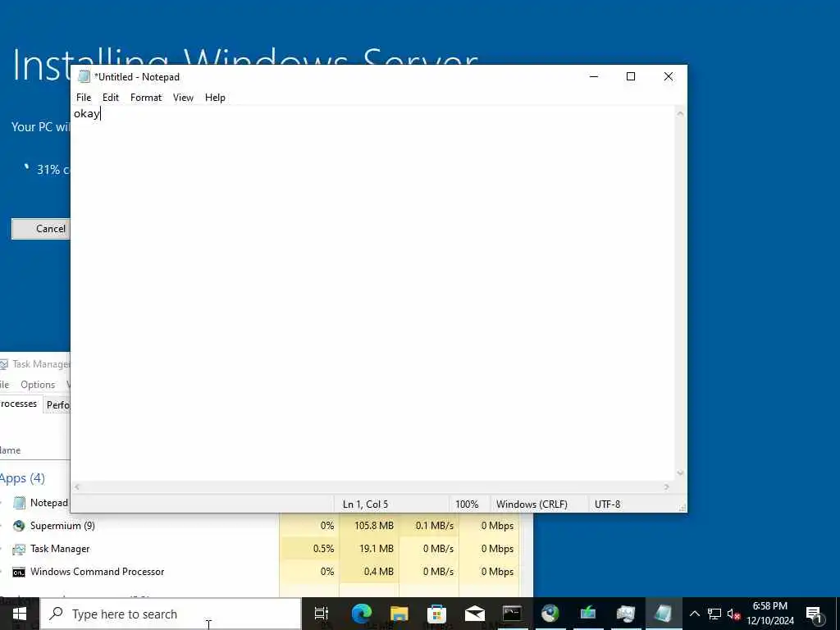840x630 pixels.
Task: Click the Notepad taskbar button
Action: tap(663, 614)
